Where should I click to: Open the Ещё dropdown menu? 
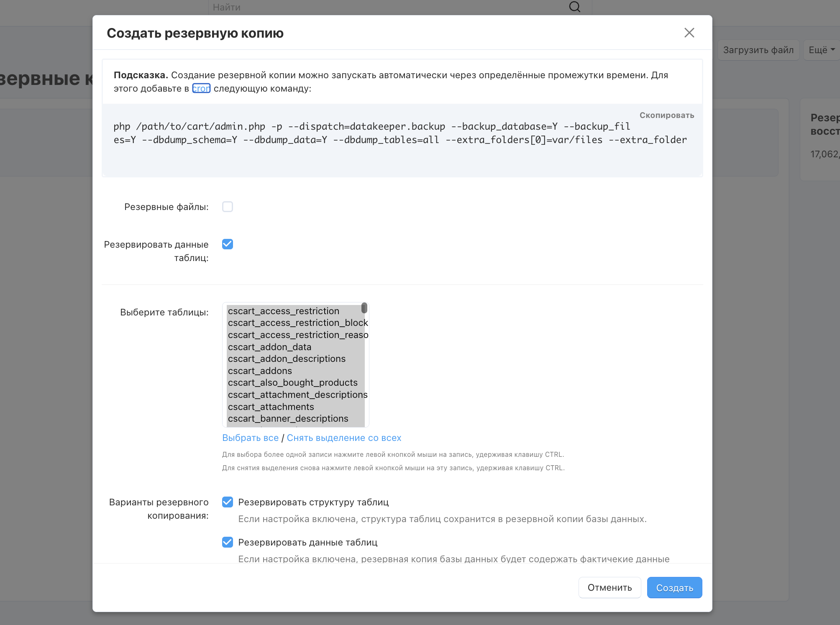click(x=821, y=50)
